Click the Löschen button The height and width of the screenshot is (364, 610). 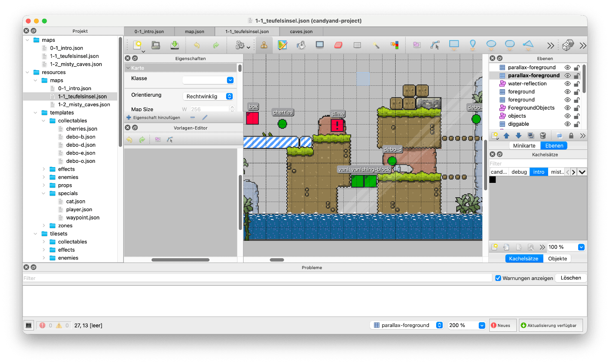coord(571,278)
